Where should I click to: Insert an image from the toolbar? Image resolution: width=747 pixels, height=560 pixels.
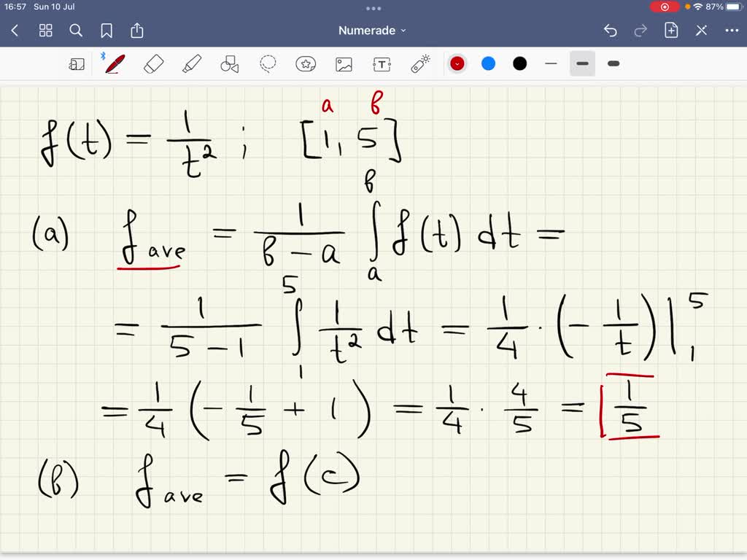tap(344, 63)
